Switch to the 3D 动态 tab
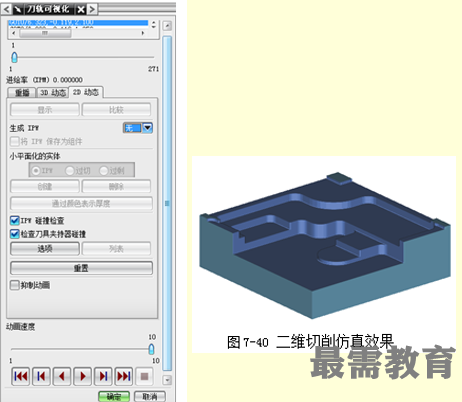Screen dimensions: 462x402 (53, 93)
